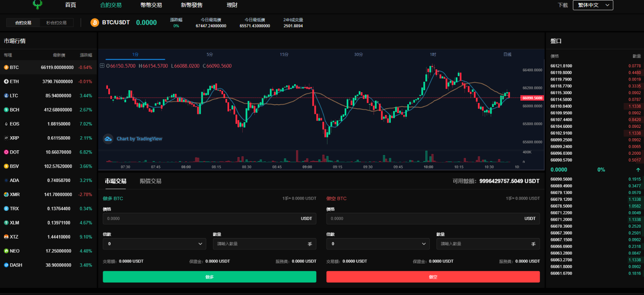644x295 pixels.
Task: Click the long-side 數量 input field
Action: [x=261, y=244]
